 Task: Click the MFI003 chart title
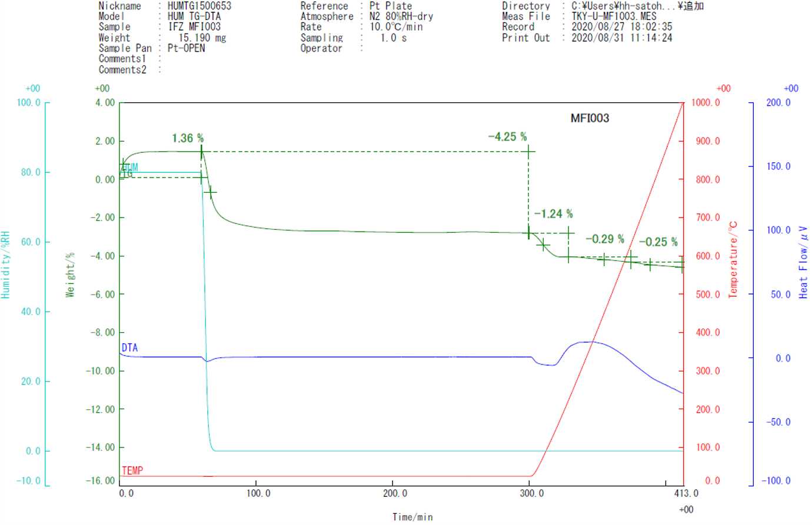[x=590, y=118]
